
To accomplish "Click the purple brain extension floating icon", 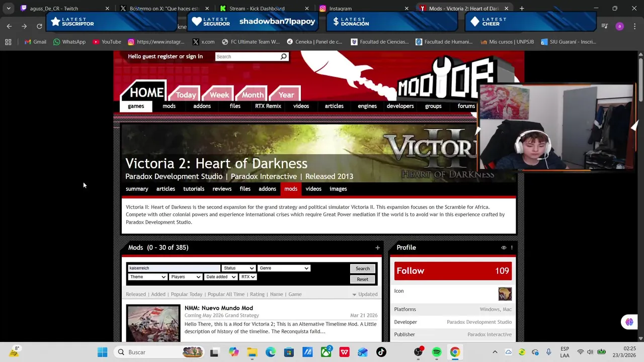I will click(x=629, y=322).
